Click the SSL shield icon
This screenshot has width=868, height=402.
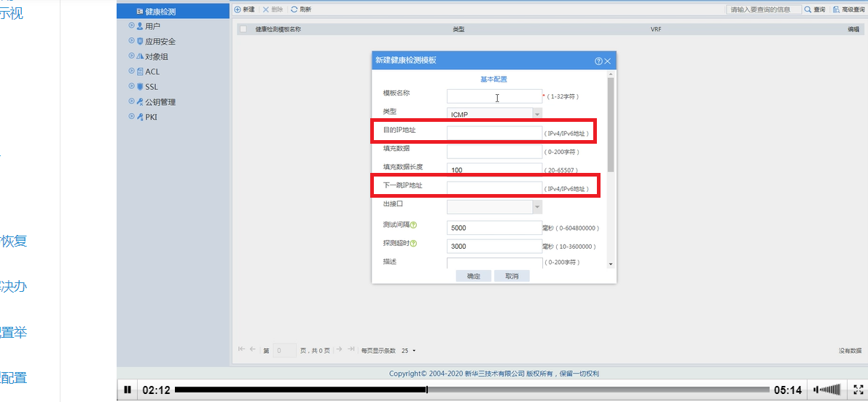point(140,87)
